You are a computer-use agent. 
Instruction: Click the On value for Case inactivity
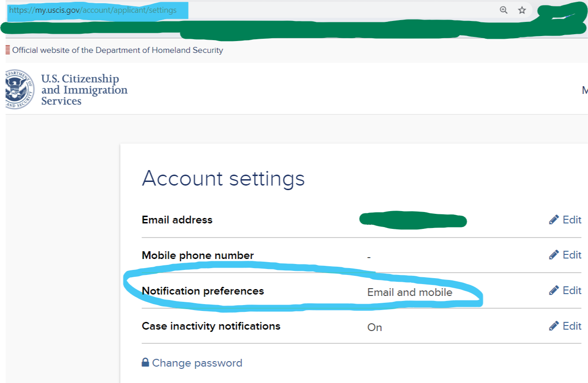(374, 327)
